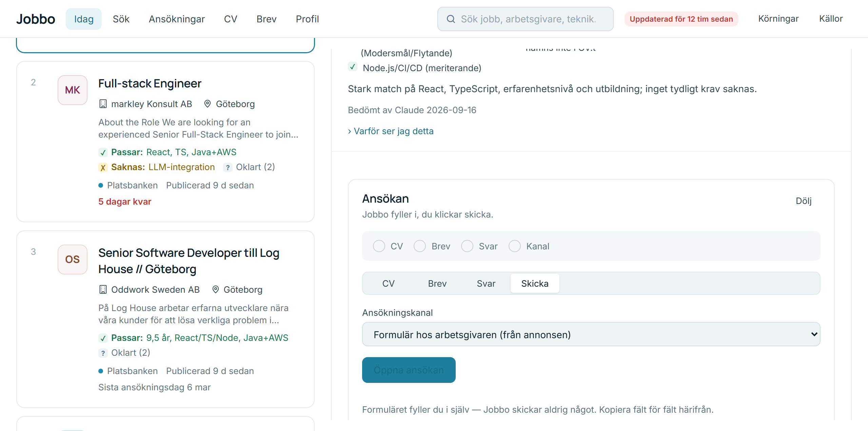This screenshot has height=431, width=868.
Task: Click Node.js/CI/CD (meriterande) requirement text
Action: click(x=422, y=68)
